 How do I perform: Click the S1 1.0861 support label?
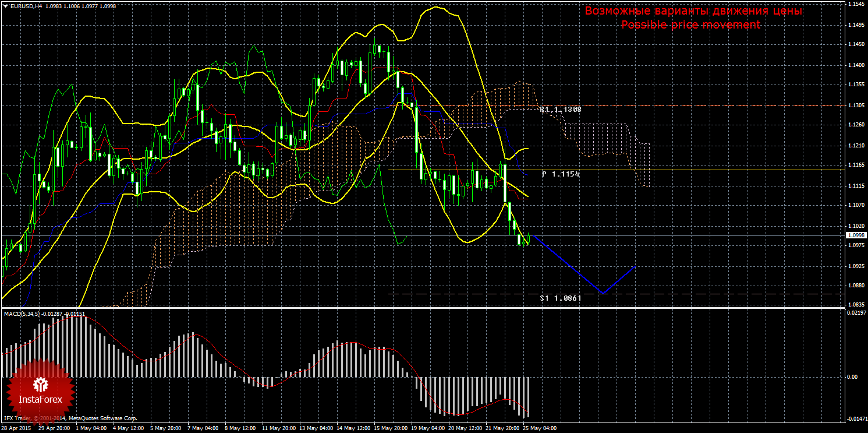coord(560,298)
